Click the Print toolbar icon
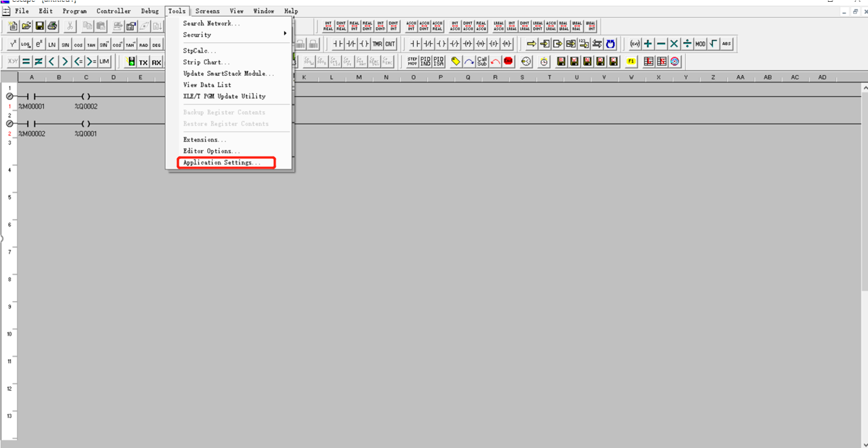 [53, 26]
